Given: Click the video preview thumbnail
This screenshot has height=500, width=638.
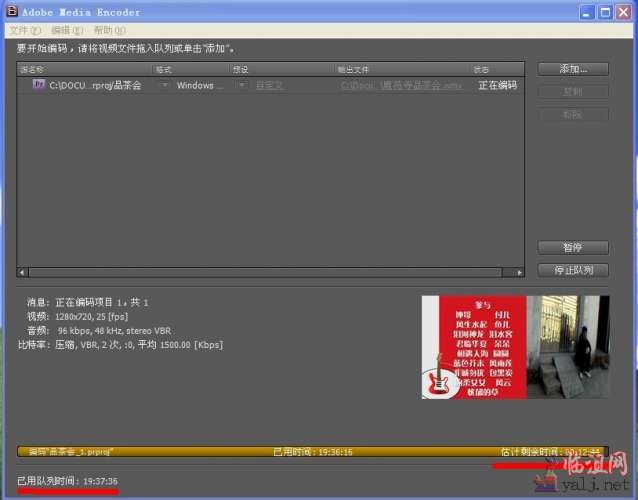Looking at the screenshot, I should 515,346.
